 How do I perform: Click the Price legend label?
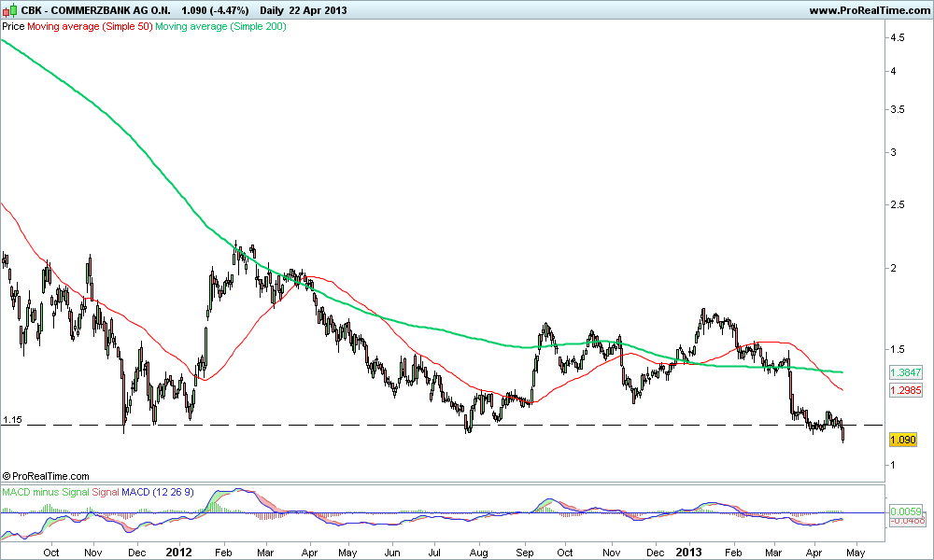(13, 26)
